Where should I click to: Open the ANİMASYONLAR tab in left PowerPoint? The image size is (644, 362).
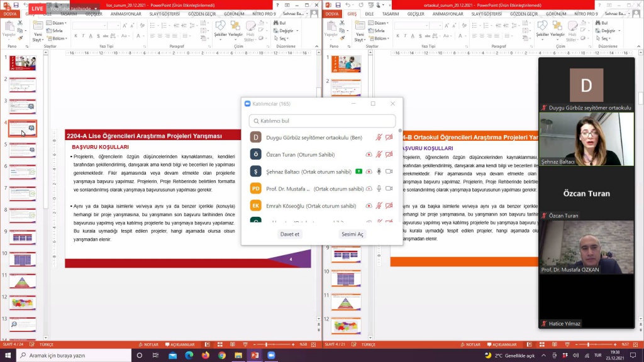coord(126,13)
